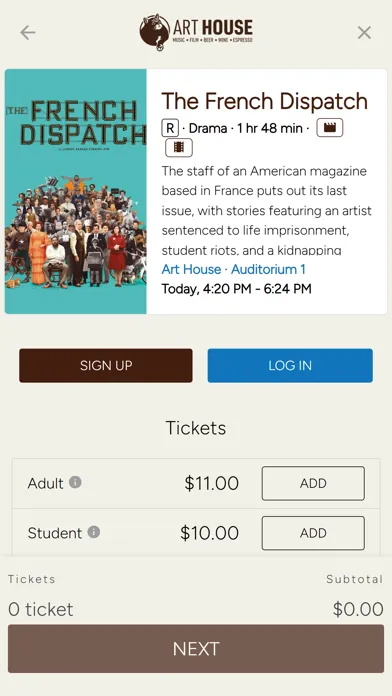Show info for the Adult ticket type

(x=75, y=482)
